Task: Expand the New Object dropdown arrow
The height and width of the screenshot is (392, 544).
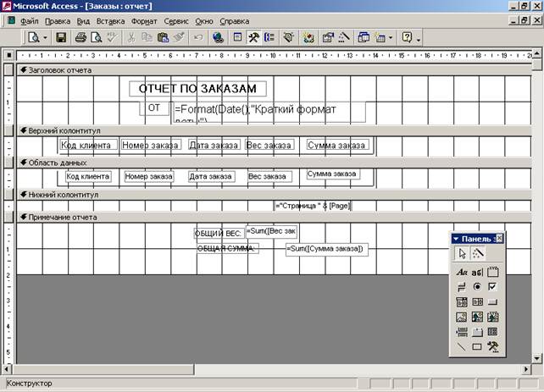Action: point(391,37)
